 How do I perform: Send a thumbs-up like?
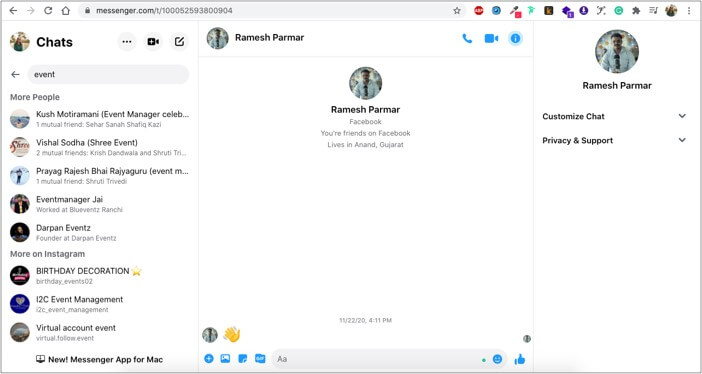519,359
